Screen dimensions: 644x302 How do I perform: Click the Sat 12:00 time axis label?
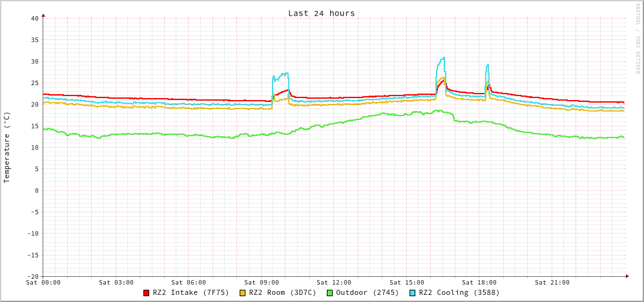click(334, 283)
